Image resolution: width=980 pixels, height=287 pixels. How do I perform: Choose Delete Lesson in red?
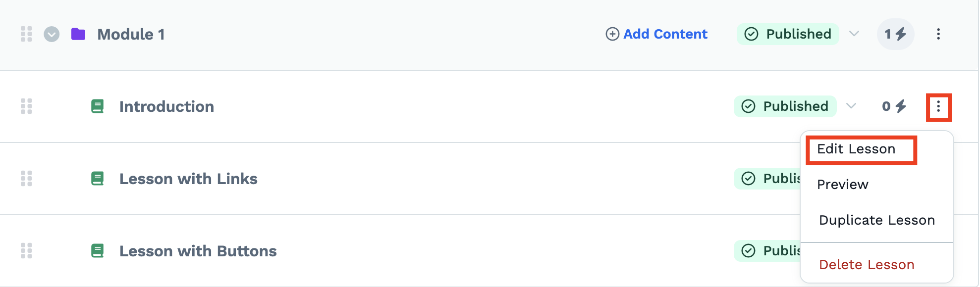pos(867,265)
